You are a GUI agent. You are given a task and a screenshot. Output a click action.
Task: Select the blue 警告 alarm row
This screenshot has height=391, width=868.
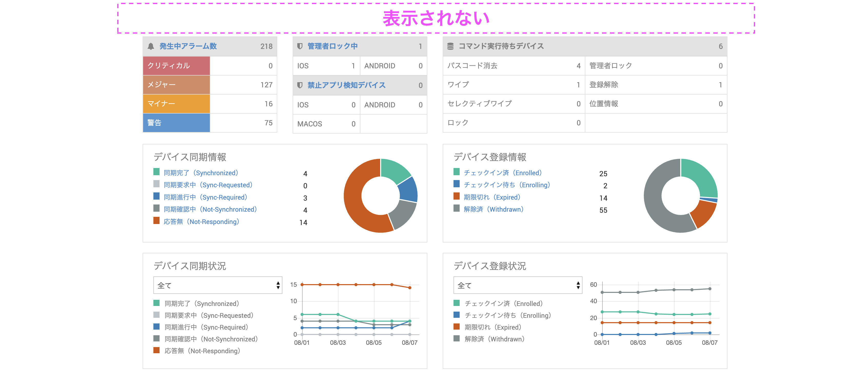coord(176,123)
